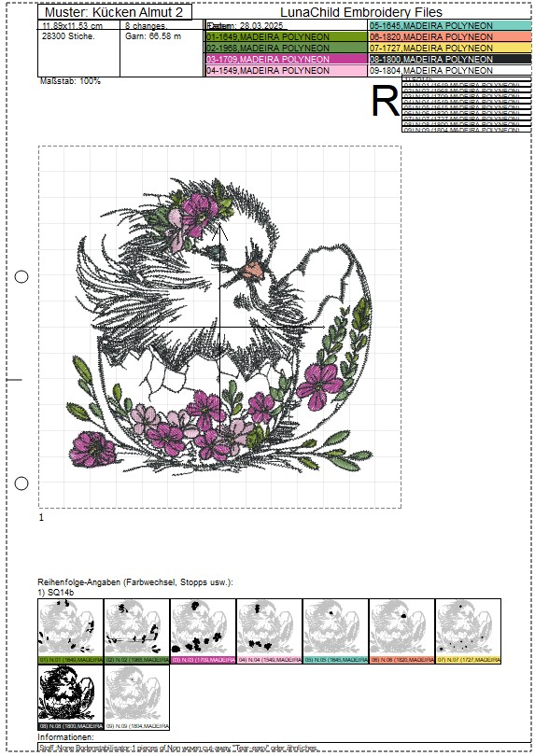Click the salmon step thumbnail N.06 1820
Image resolution: width=535 pixels, height=756 pixels.
click(x=401, y=631)
